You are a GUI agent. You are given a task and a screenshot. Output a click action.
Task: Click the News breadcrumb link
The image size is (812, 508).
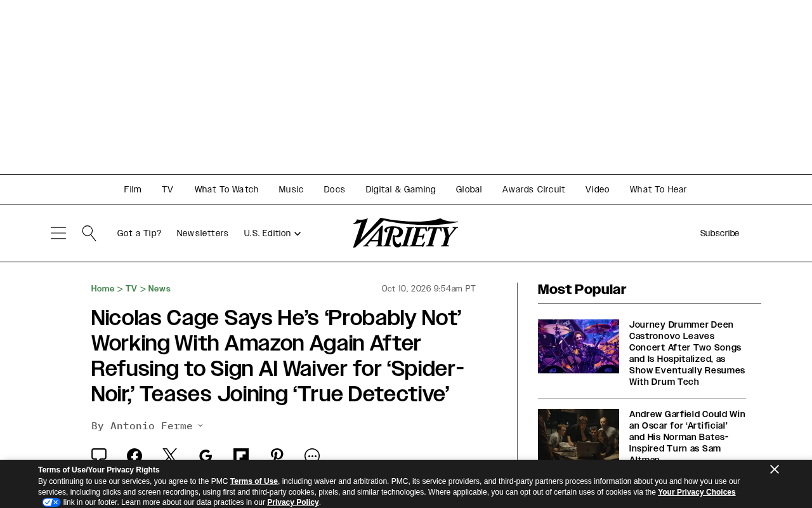tap(159, 289)
